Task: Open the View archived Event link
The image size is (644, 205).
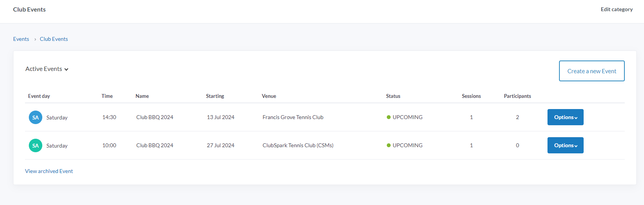Action: (x=49, y=171)
